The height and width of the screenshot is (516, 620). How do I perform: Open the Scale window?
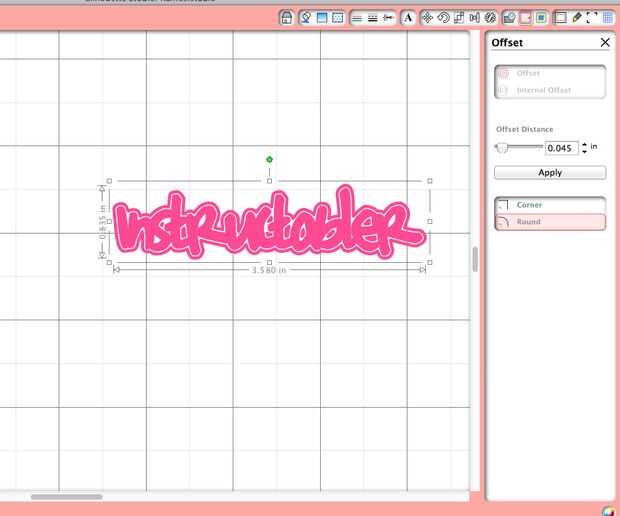[x=459, y=18]
